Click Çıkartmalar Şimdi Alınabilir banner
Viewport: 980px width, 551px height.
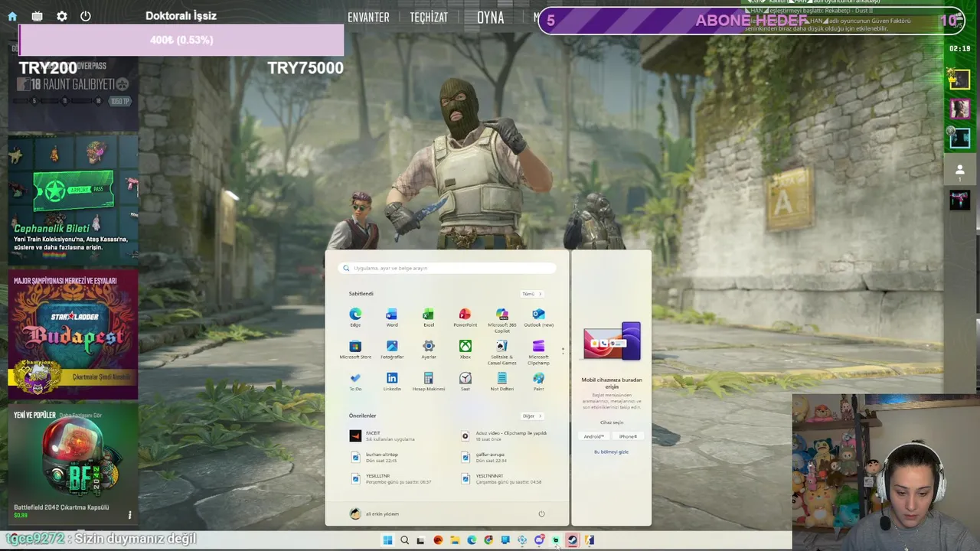(x=73, y=377)
